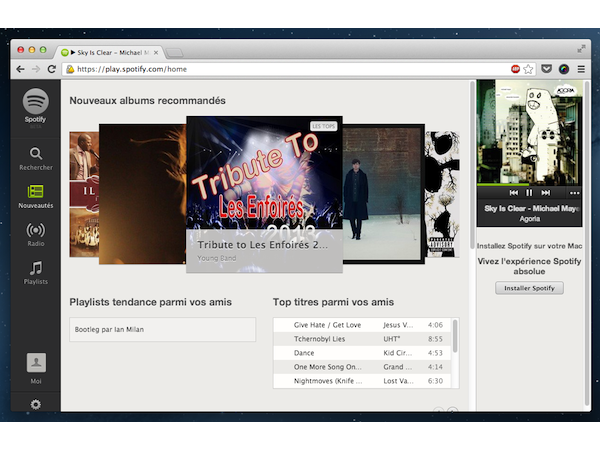The height and width of the screenshot is (450, 600).
Task: Click the Pocket extension icon
Action: click(546, 69)
